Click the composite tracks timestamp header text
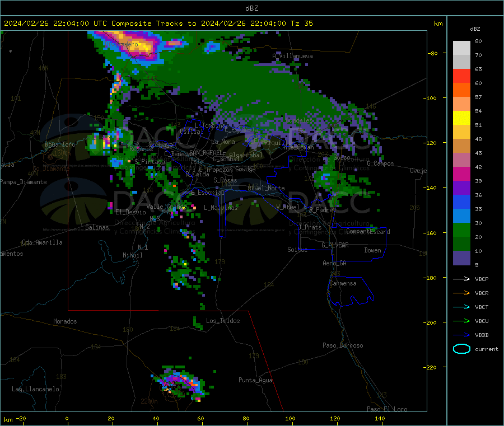Screen dimensions: 504x426 [x=158, y=24]
